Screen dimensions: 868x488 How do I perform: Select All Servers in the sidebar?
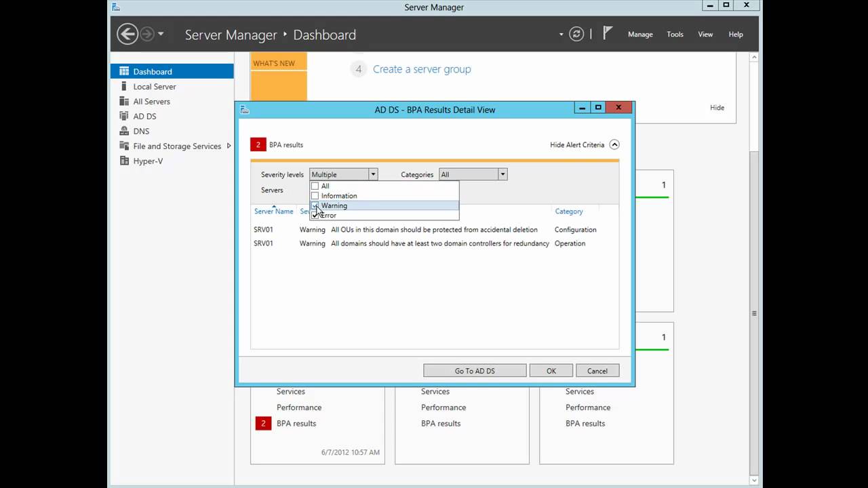click(x=172, y=101)
